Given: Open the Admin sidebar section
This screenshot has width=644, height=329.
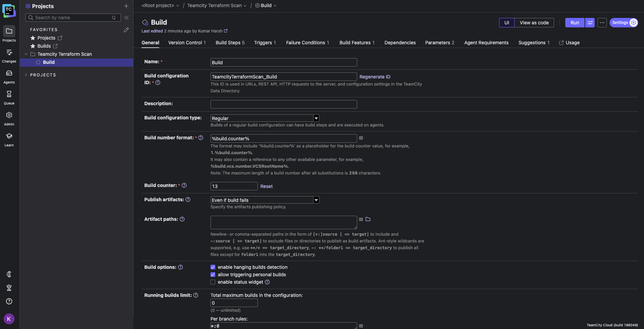Looking at the screenshot, I should 9,119.
